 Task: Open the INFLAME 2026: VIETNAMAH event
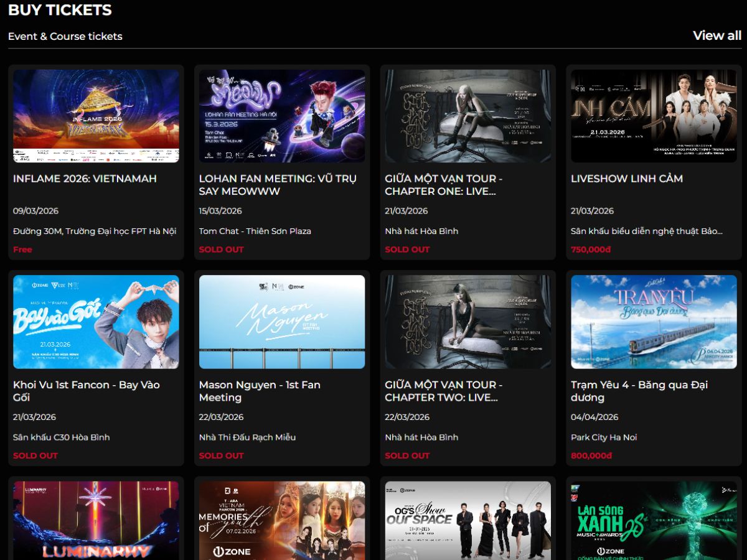pos(85,179)
